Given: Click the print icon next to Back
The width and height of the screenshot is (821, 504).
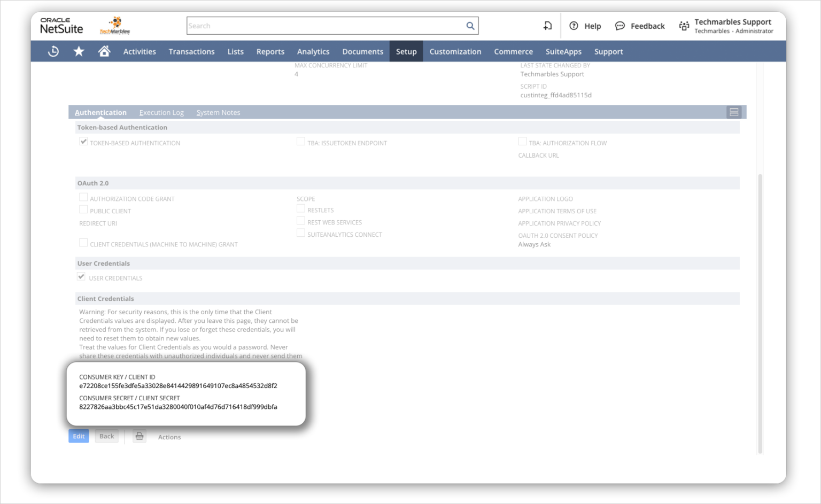Looking at the screenshot, I should [x=140, y=436].
